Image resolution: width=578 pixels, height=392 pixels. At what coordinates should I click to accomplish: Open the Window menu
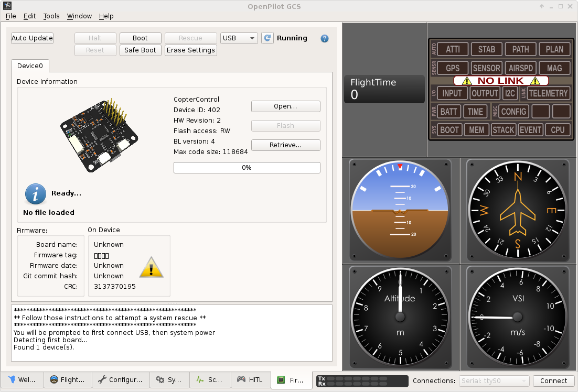click(x=79, y=16)
